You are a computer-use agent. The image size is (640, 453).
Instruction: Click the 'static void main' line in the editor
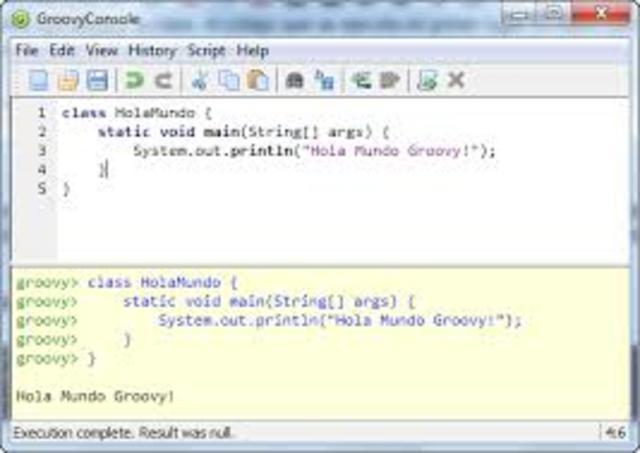pyautogui.click(x=244, y=132)
